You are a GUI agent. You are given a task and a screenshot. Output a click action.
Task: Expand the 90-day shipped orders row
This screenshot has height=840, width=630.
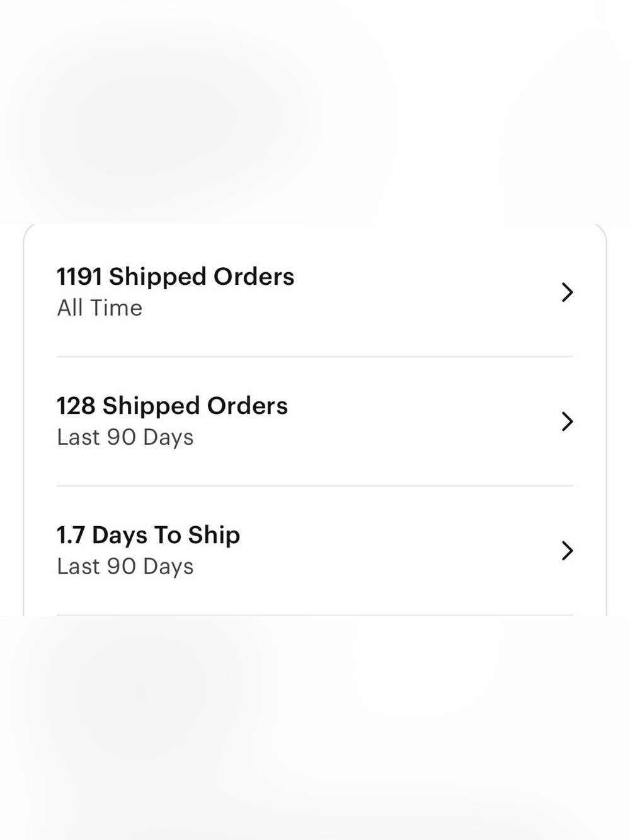pos(315,422)
